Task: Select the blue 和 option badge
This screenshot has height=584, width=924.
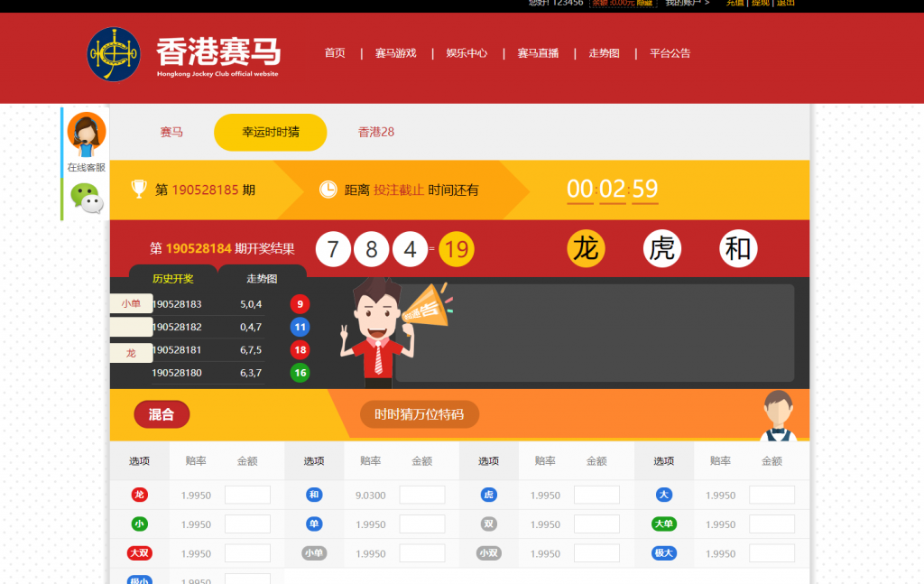Action: click(314, 495)
